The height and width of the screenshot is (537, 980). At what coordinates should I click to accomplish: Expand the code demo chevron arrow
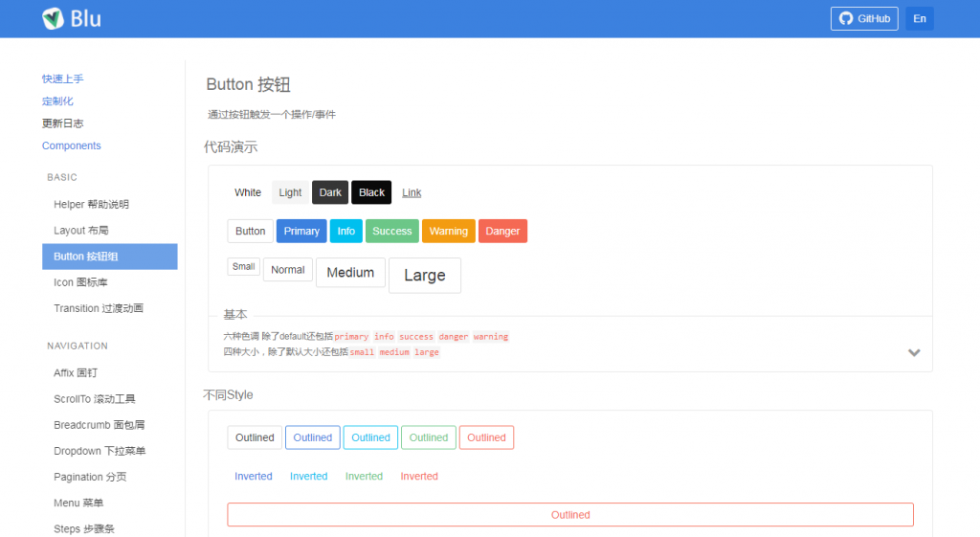pos(914,352)
